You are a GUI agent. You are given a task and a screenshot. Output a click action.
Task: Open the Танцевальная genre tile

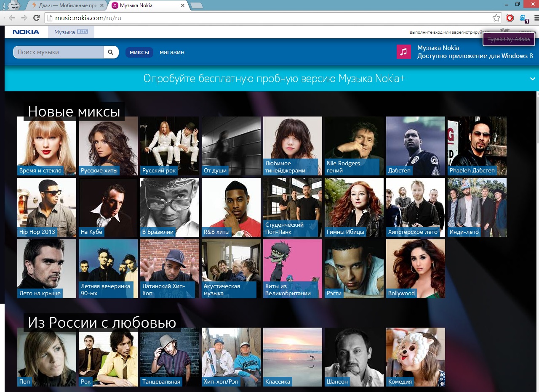click(x=170, y=357)
